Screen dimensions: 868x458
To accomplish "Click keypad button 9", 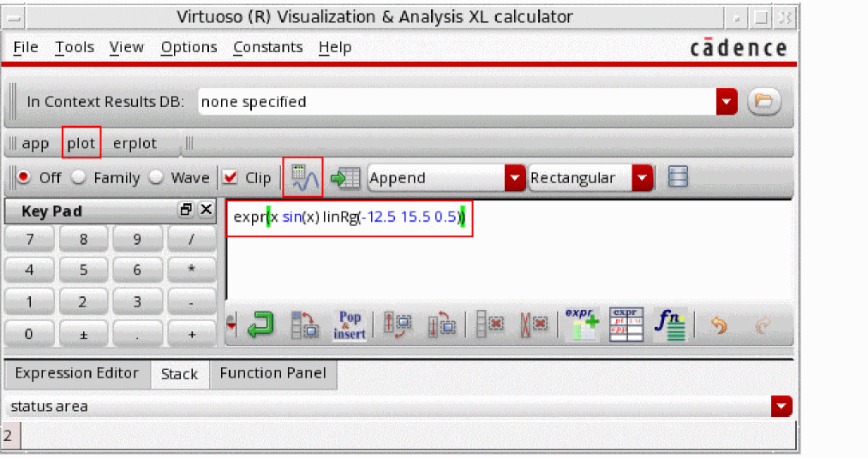I will (x=137, y=240).
